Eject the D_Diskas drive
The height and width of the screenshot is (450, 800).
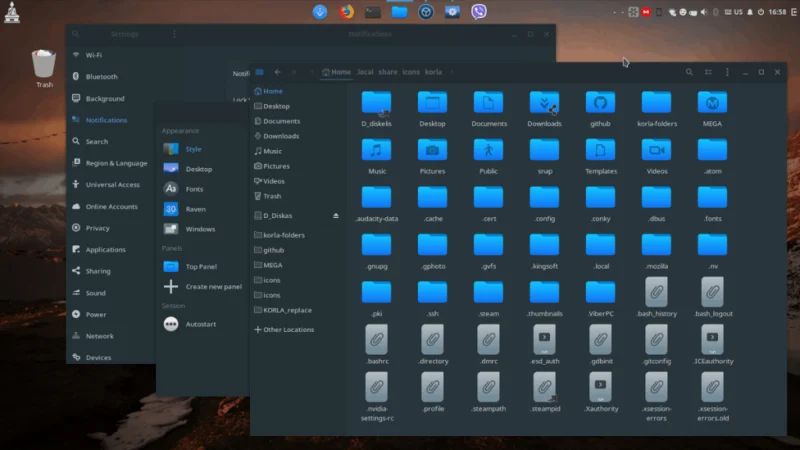(x=336, y=216)
